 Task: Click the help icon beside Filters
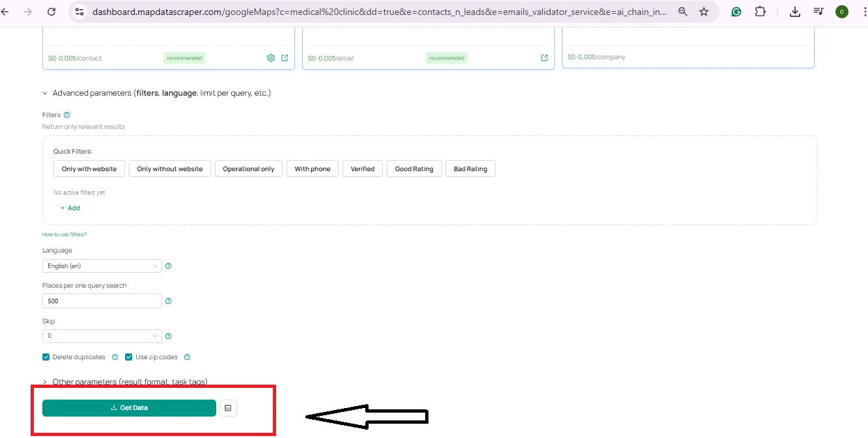67,115
